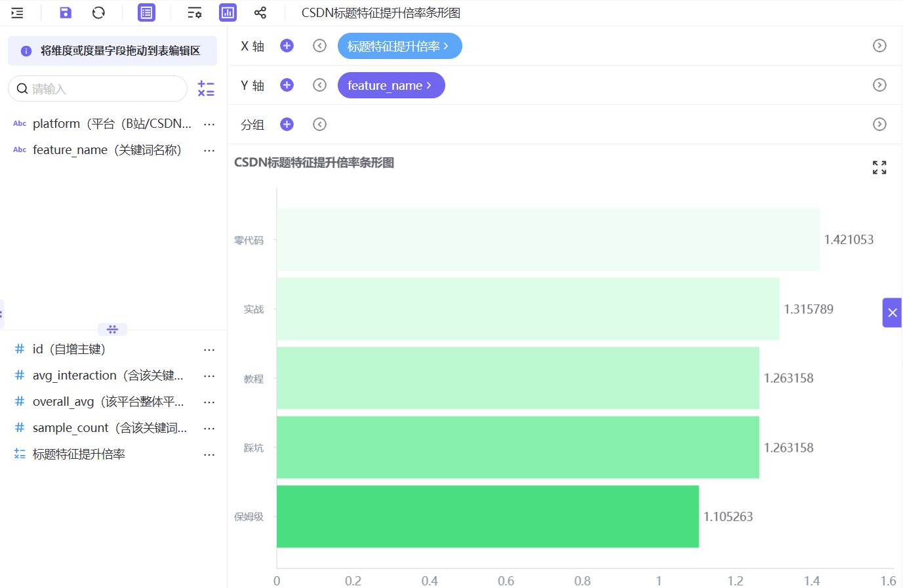Click the 1.105263 value label
Viewport: 903px width, 588px height.
[x=729, y=517]
